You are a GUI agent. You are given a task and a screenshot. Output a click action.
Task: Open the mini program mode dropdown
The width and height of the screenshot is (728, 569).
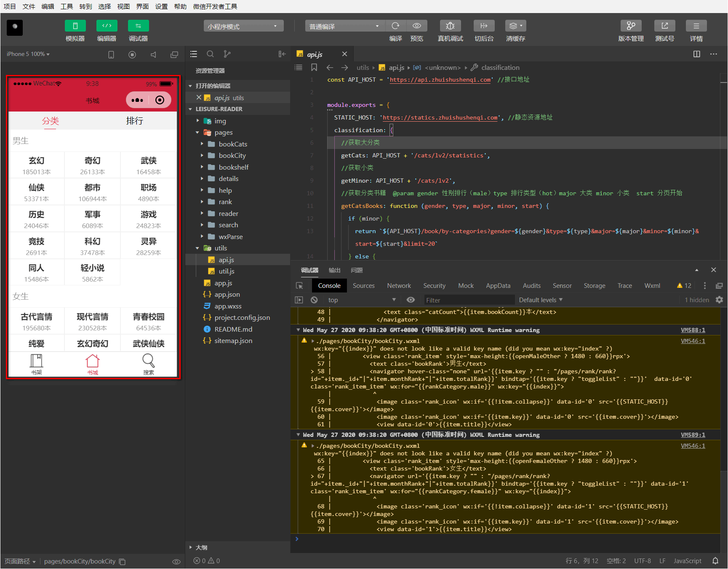(243, 26)
